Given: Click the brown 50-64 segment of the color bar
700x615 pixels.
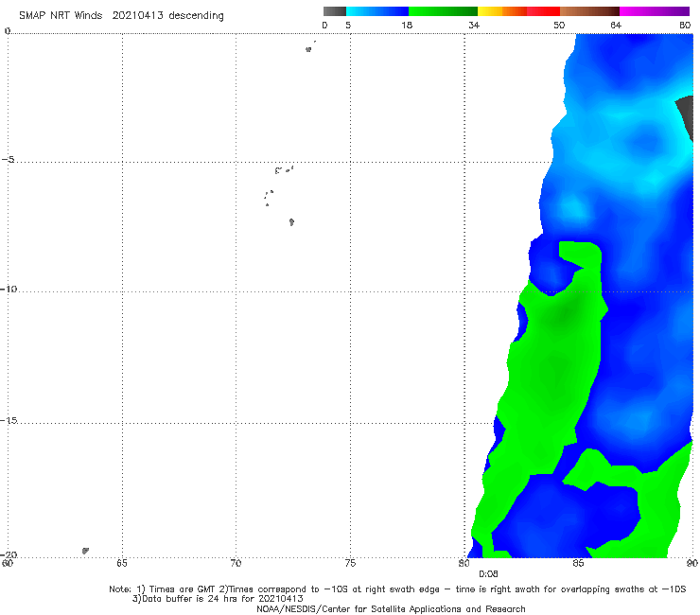Looking at the screenshot, I should click(x=589, y=11).
